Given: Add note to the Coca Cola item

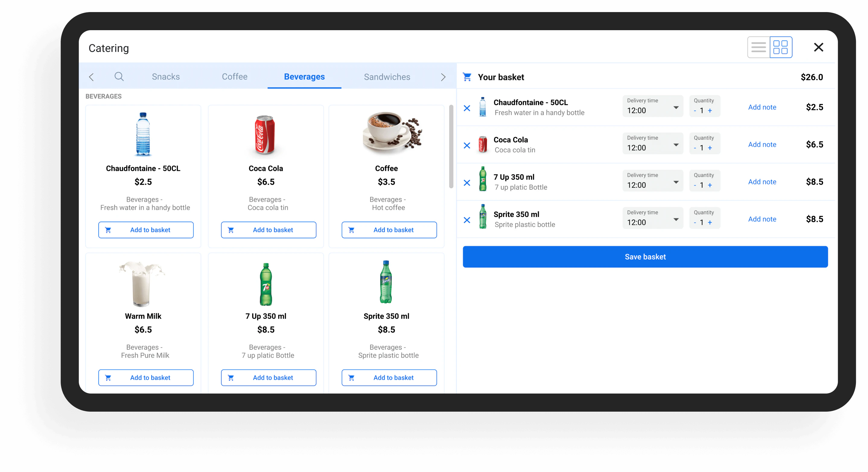Looking at the screenshot, I should [762, 144].
